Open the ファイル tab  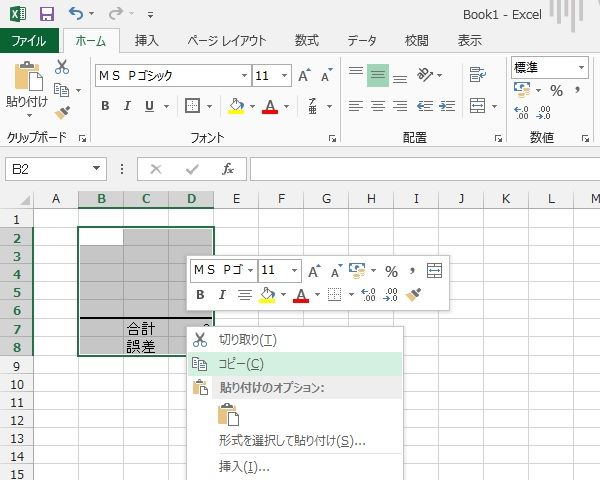click(29, 41)
